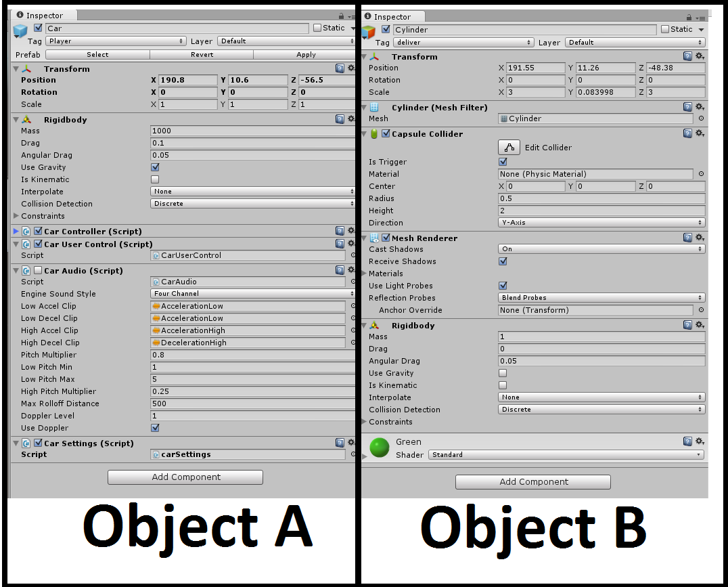The height and width of the screenshot is (587, 728).
Task: Click the Inspector lock padlock on Object B panel
Action: tap(687, 16)
